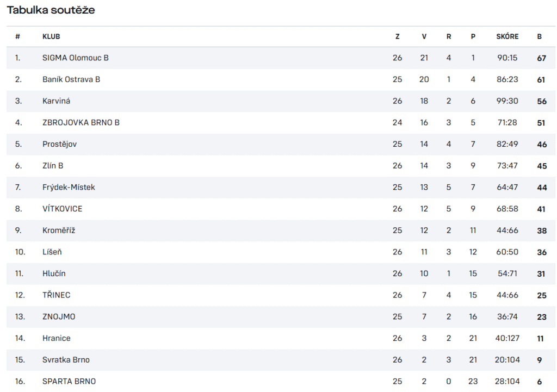Screen dimensions: 557x392
Task: Click the Tabulka soutěže heading
Action: click(51, 10)
